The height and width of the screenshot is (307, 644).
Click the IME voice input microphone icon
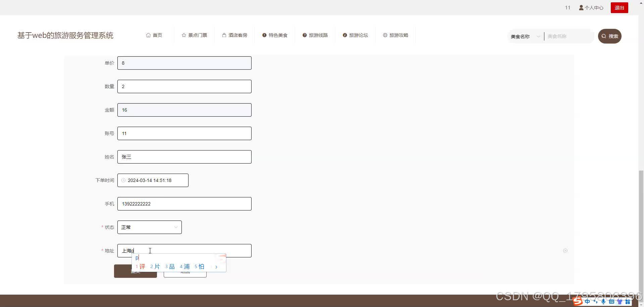(603, 302)
